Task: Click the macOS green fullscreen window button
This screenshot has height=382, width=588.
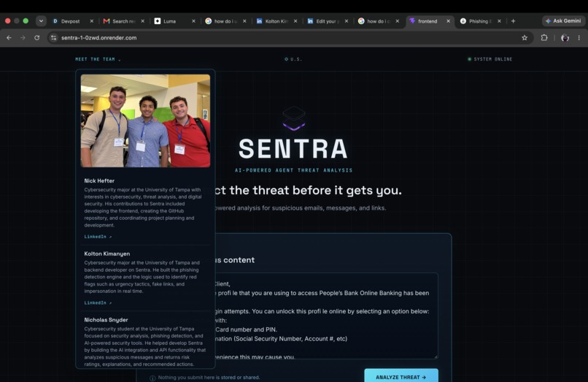Action: click(x=26, y=21)
